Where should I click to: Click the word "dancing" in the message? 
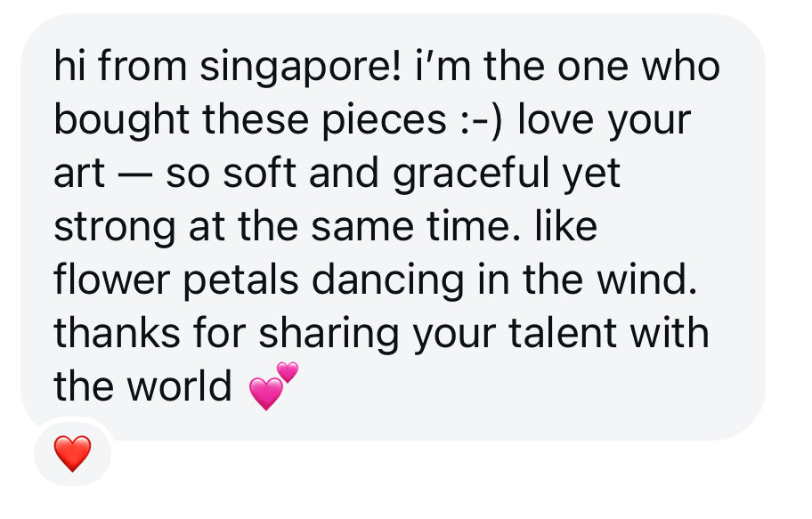(x=387, y=280)
